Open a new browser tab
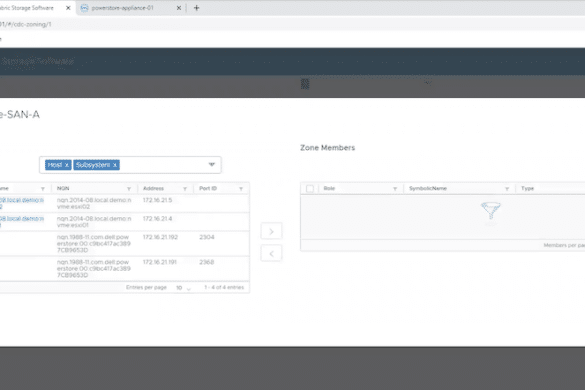 pyautogui.click(x=196, y=8)
